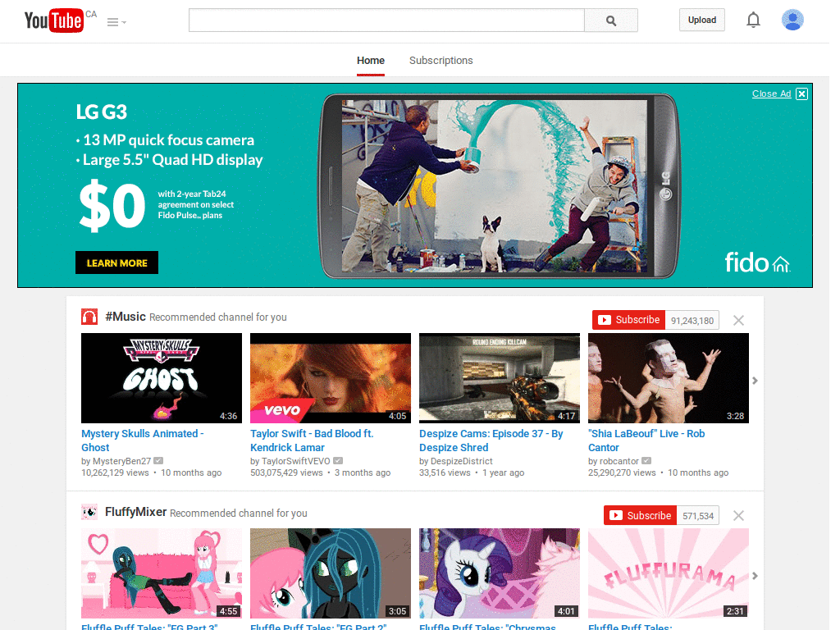
Task: Click the magnifying glass search button
Action: 610,21
